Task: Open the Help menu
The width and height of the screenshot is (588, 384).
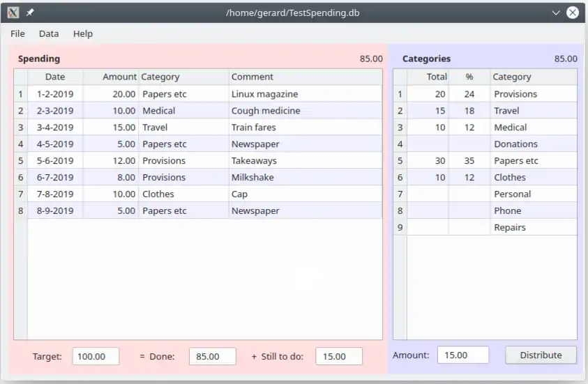Action: (83, 33)
